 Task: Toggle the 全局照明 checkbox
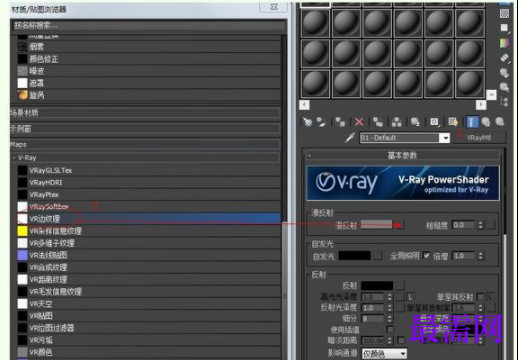426,255
